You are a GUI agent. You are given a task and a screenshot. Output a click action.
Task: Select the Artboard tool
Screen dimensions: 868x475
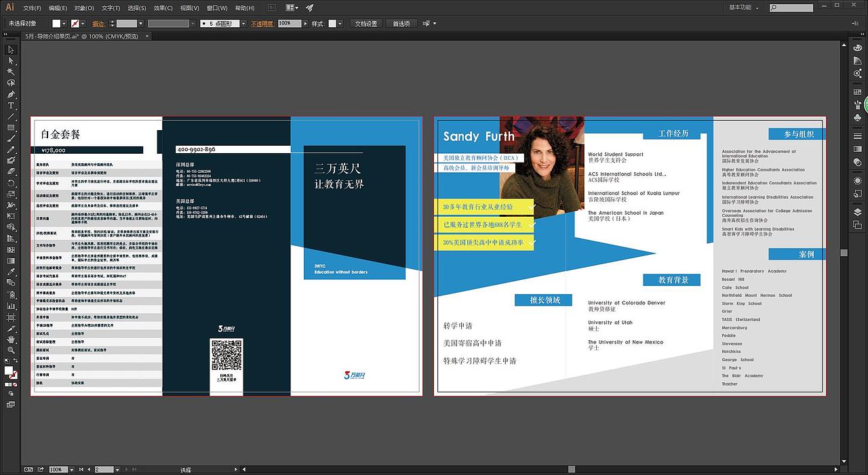[11, 317]
